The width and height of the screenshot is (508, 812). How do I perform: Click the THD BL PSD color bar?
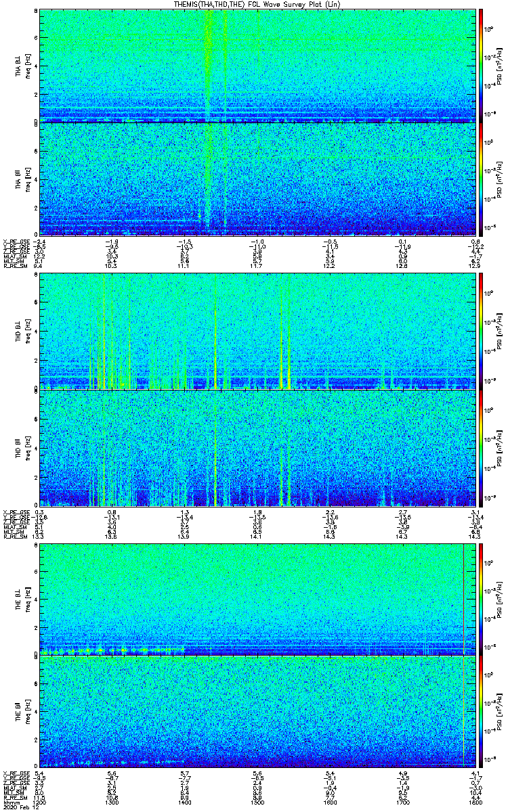coord(481,331)
